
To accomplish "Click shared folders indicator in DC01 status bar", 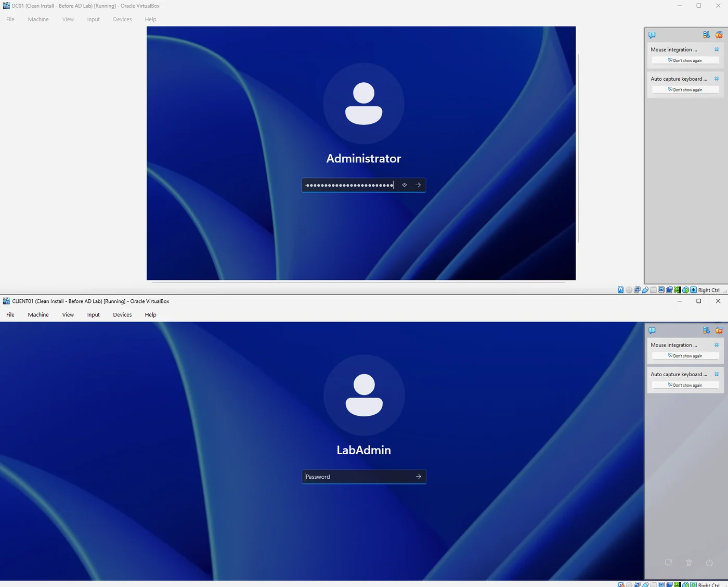I will [653, 290].
